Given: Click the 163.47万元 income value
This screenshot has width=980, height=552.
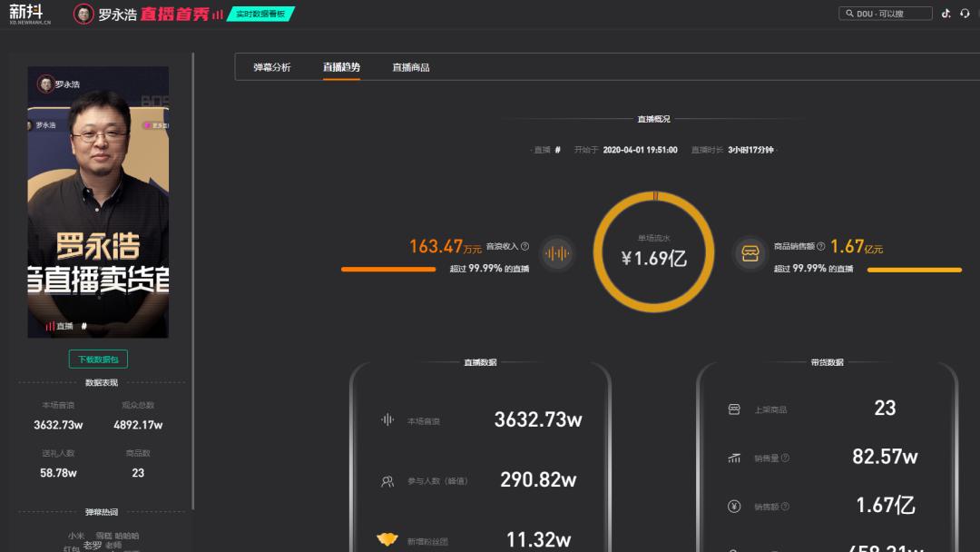Looking at the screenshot, I should point(445,246).
